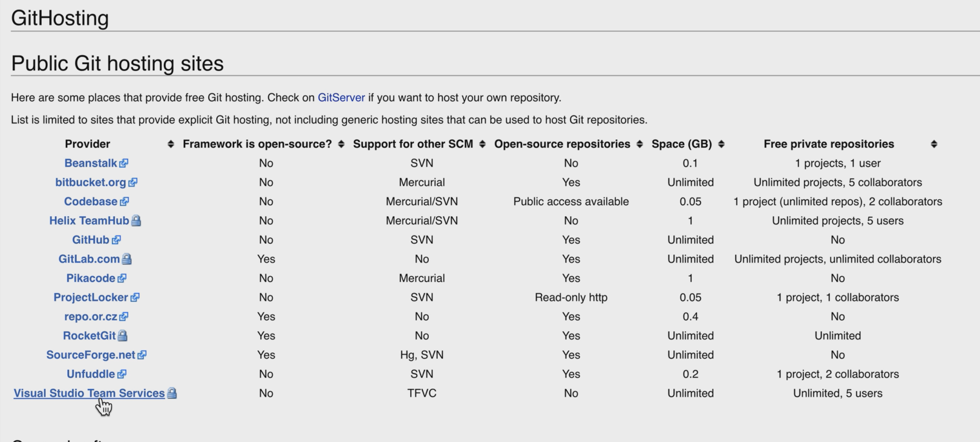Viewport: 980px width, 442px height.
Task: Click the external-link icon after repo.or.cz
Action: [124, 317]
